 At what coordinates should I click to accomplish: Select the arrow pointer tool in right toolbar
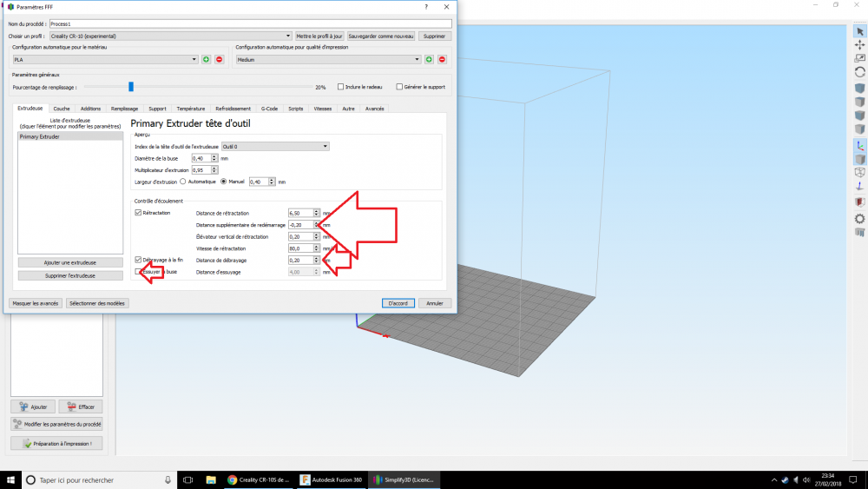pos(859,32)
